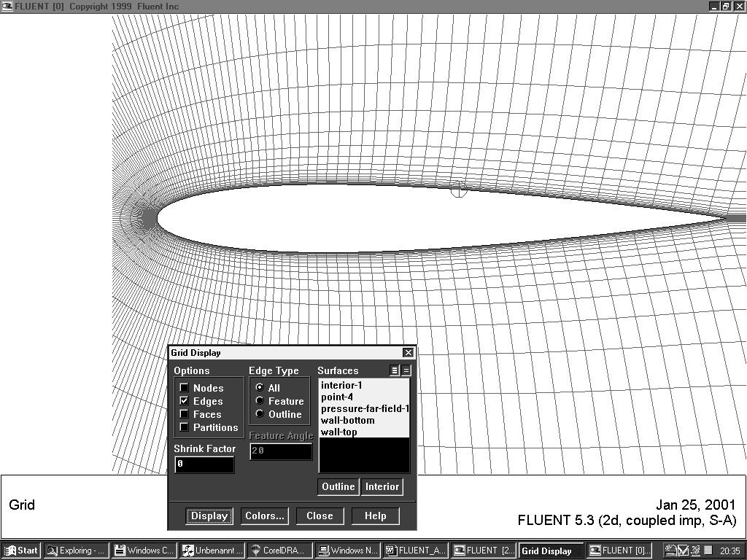Activate the Grid Display taskbar button
The image size is (747, 560).
[x=552, y=551]
